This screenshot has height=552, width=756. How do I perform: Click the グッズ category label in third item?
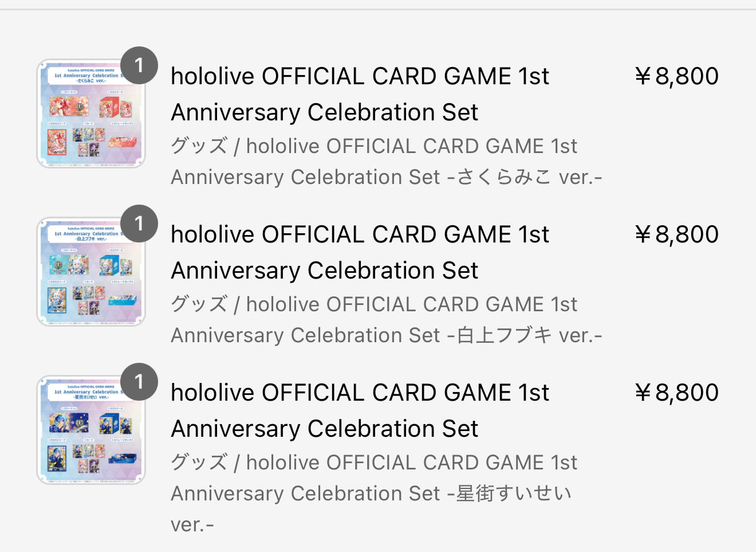point(199,463)
